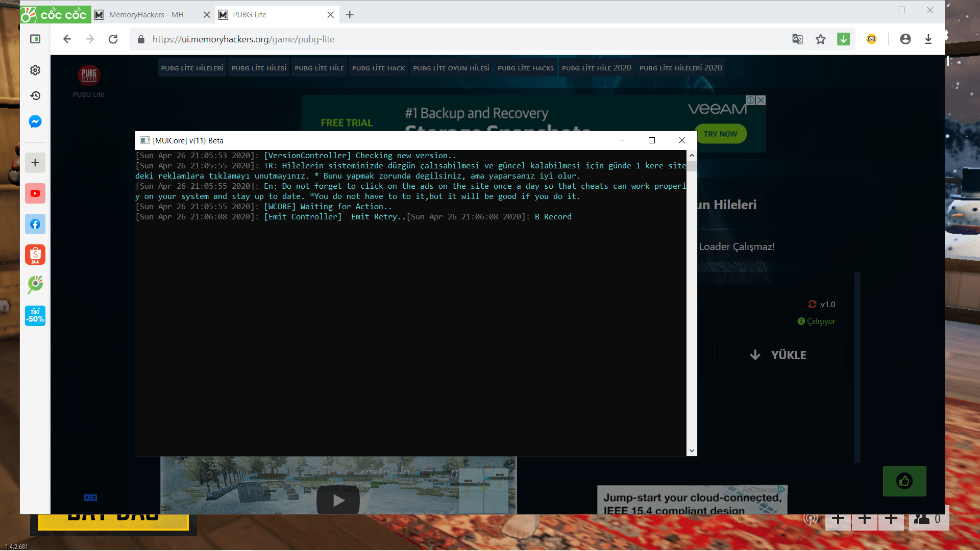Close the Veeam advertisement
Image resolution: width=980 pixels, height=551 pixels.
coord(761,100)
